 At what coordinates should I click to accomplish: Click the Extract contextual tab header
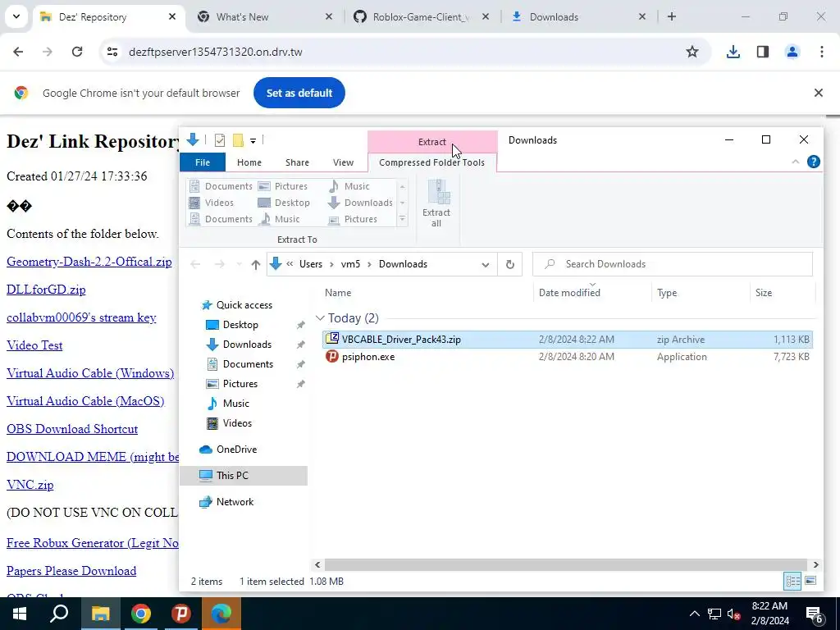[x=431, y=142]
